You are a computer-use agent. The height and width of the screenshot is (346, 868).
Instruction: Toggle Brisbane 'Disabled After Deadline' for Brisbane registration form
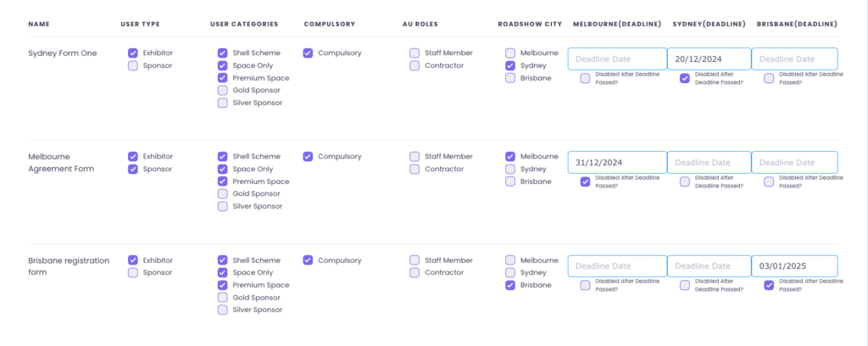coord(769,285)
